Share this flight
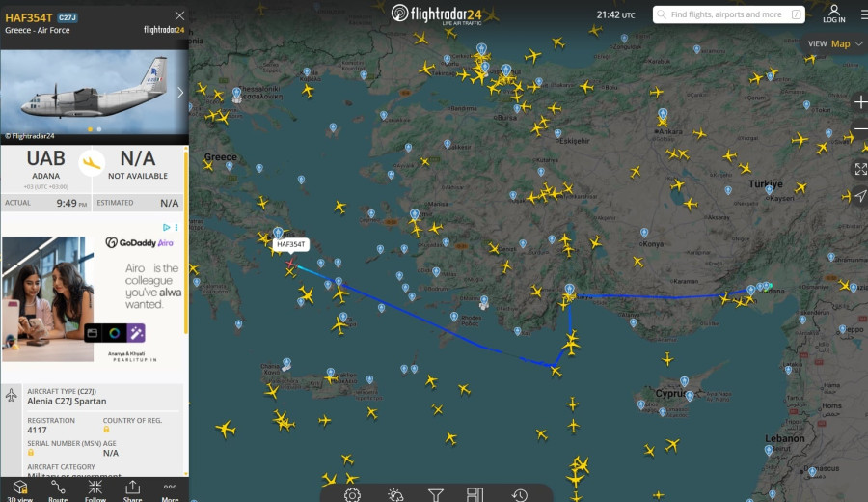 [132, 489]
